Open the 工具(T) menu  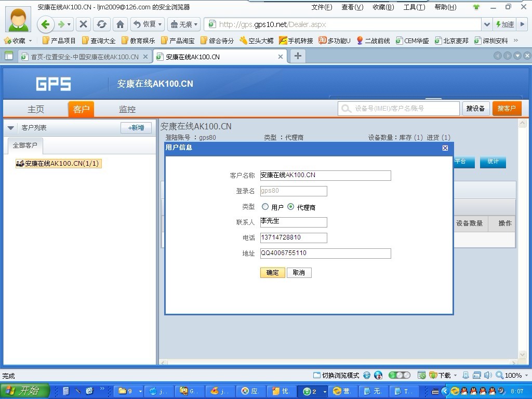[x=414, y=7]
